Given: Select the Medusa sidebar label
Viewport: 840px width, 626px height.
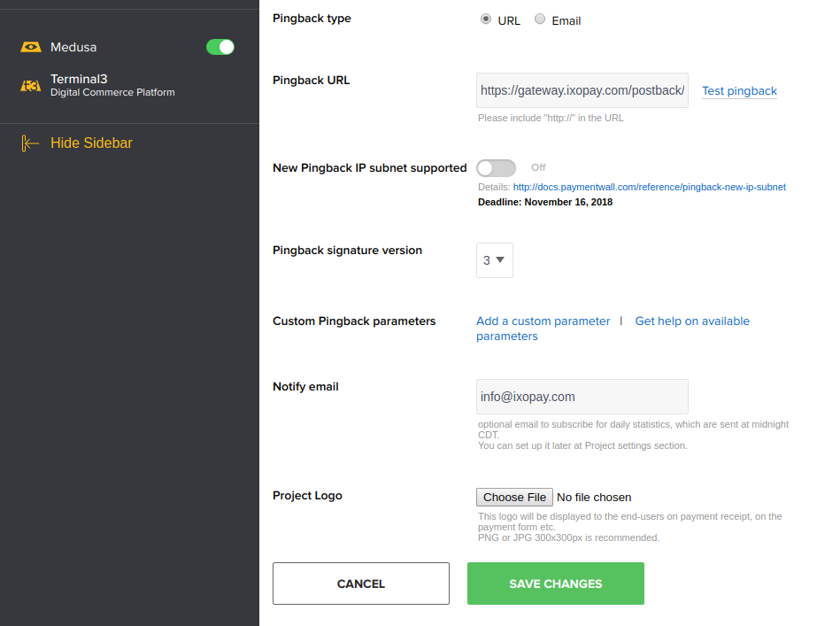Looking at the screenshot, I should click(x=73, y=47).
